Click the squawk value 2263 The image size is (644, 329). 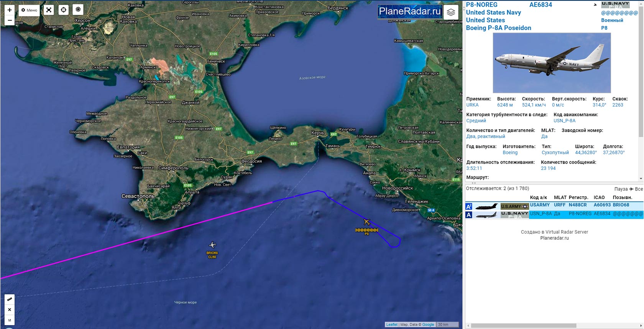click(618, 105)
